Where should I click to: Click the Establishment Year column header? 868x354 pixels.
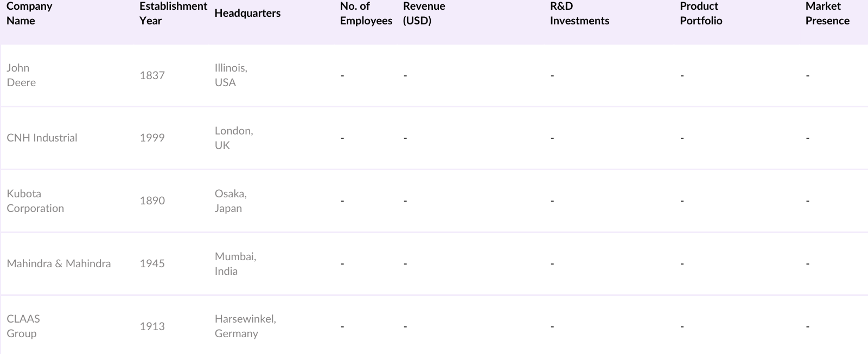coord(173,14)
